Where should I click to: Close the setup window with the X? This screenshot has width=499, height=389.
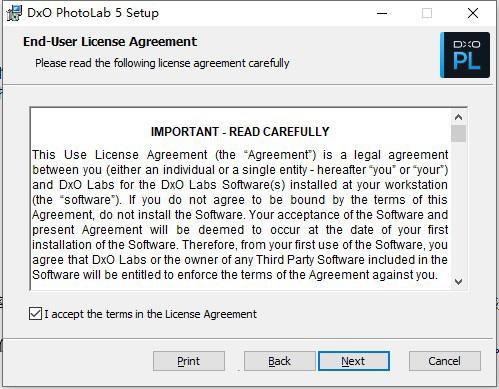point(473,13)
